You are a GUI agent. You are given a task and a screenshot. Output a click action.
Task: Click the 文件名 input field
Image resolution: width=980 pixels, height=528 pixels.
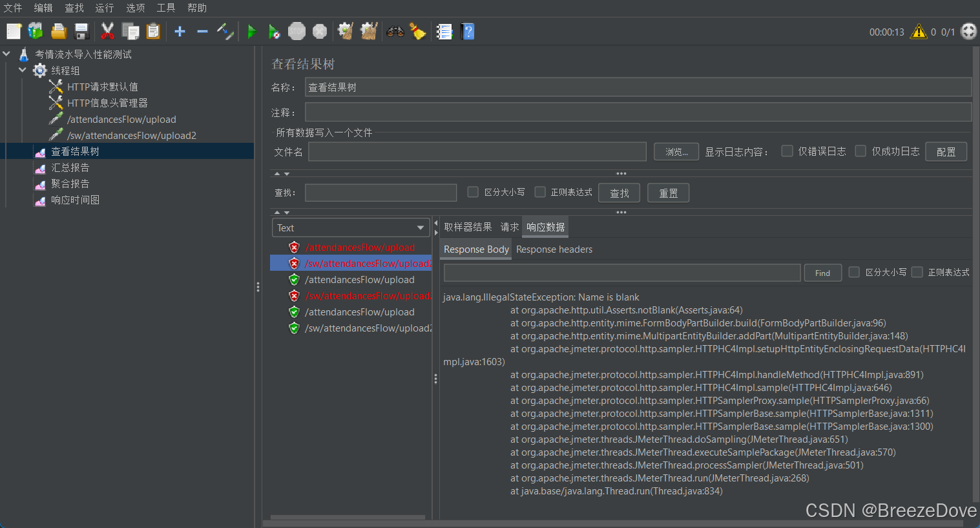tap(477, 151)
